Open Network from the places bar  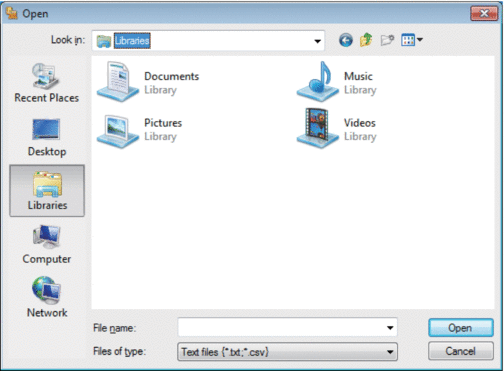click(x=47, y=297)
